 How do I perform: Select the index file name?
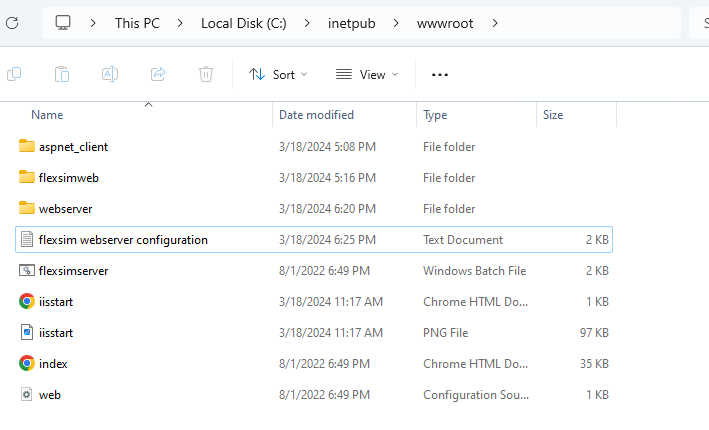(53, 364)
